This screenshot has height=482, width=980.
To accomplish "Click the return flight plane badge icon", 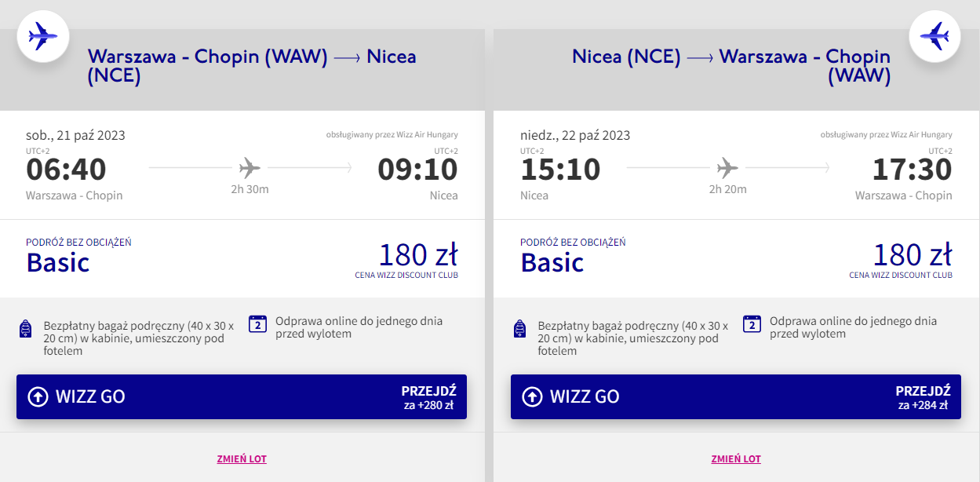I will [x=934, y=35].
